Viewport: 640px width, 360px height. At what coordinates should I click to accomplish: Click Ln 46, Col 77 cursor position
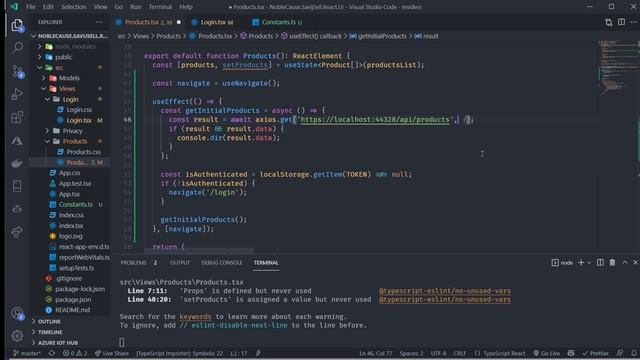point(376,353)
